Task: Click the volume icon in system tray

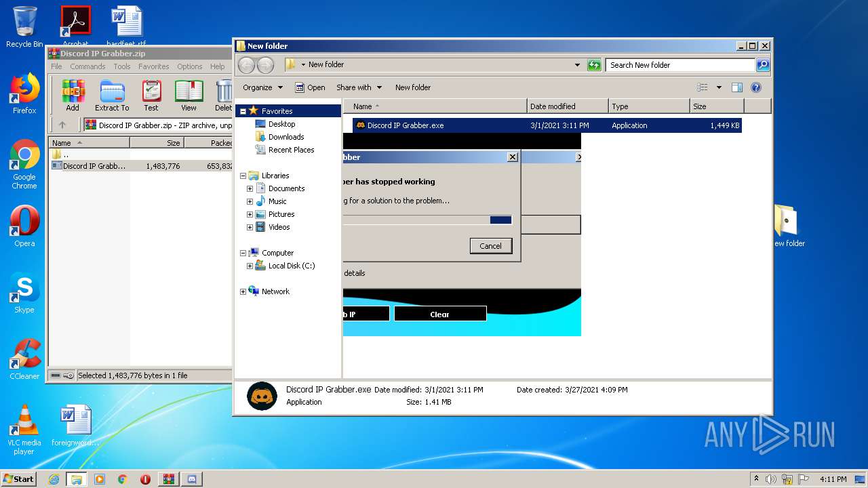Action: point(771,479)
